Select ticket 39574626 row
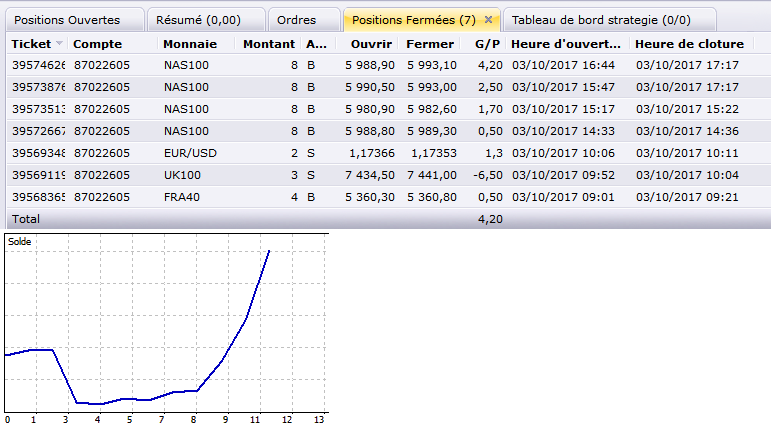The width and height of the screenshot is (771, 437). coord(388,65)
